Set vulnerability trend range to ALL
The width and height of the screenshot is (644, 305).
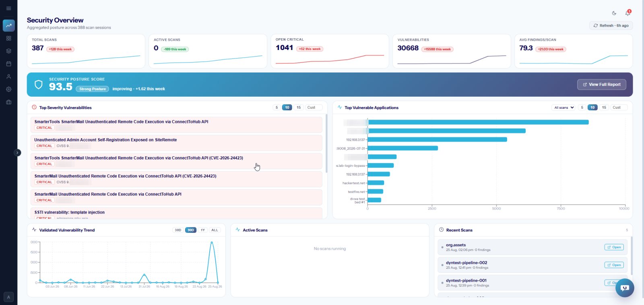215,230
